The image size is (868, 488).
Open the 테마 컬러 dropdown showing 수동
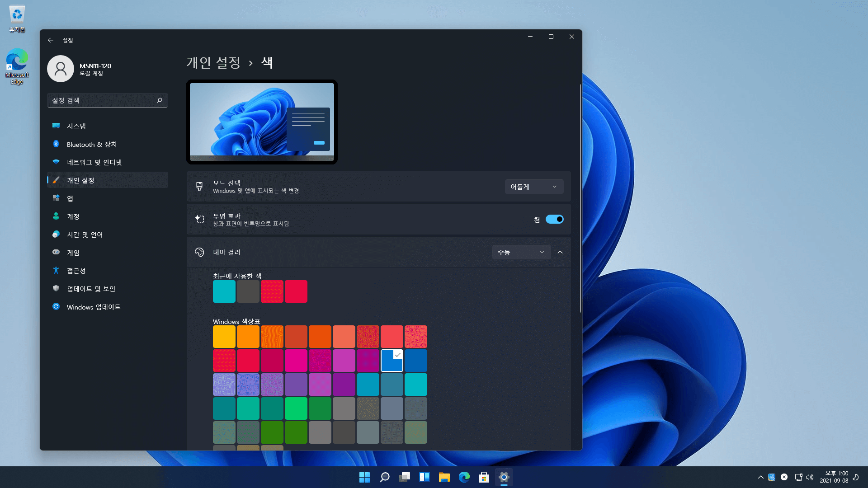coord(521,252)
